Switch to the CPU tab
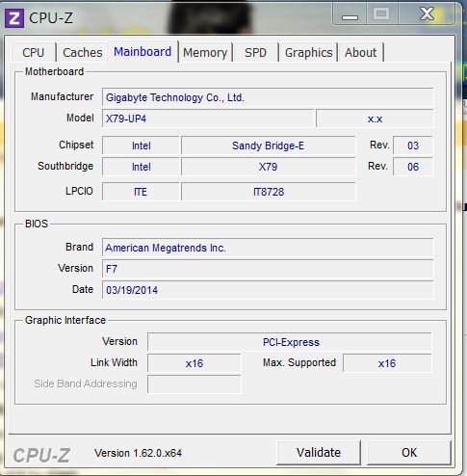467x476 pixels. 34,52
